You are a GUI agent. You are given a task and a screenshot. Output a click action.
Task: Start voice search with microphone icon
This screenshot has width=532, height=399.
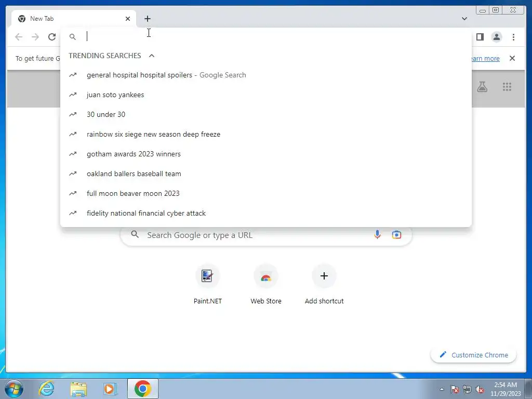pyautogui.click(x=377, y=234)
